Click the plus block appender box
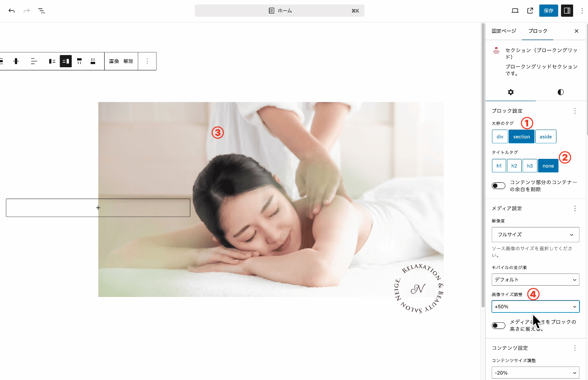The width and height of the screenshot is (588, 380). 98,208
